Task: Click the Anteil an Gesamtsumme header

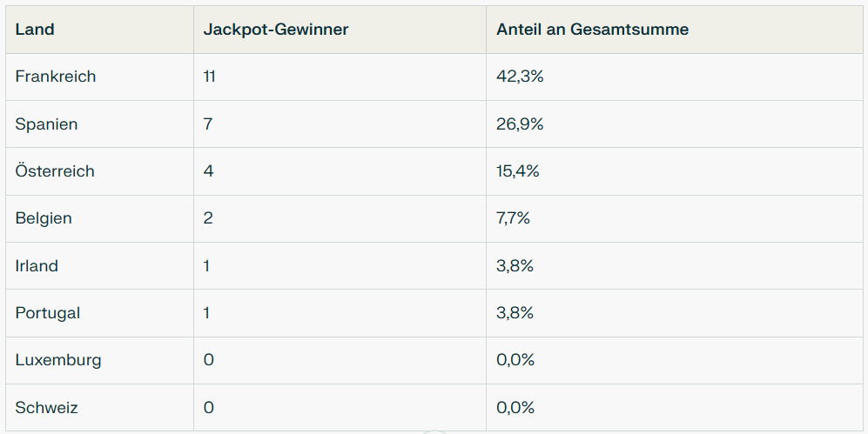Action: point(592,30)
